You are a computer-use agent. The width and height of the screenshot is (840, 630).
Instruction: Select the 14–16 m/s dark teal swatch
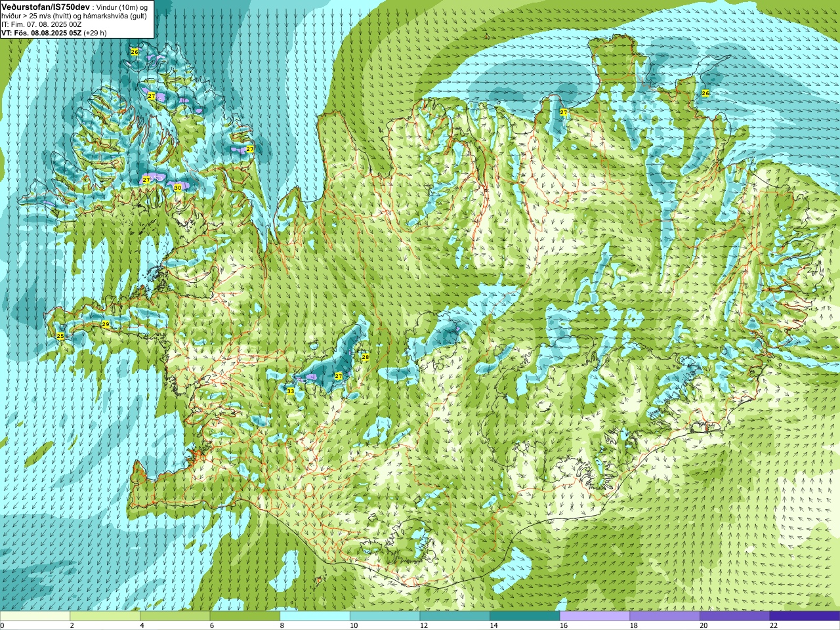pos(525,616)
